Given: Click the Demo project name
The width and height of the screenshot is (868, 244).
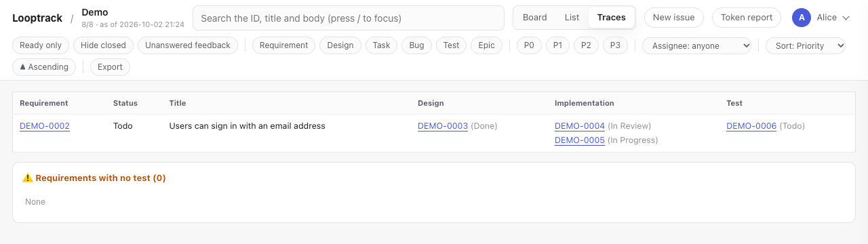Looking at the screenshot, I should tap(94, 12).
